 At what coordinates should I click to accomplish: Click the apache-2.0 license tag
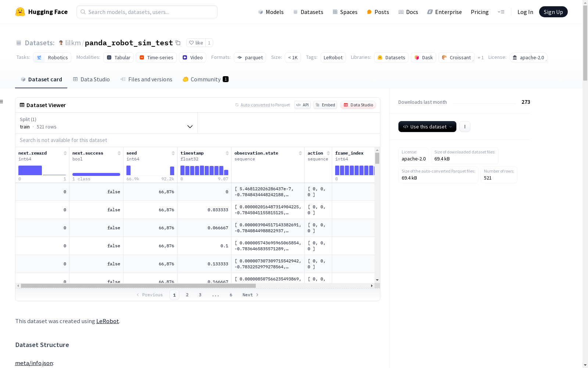[x=528, y=57]
